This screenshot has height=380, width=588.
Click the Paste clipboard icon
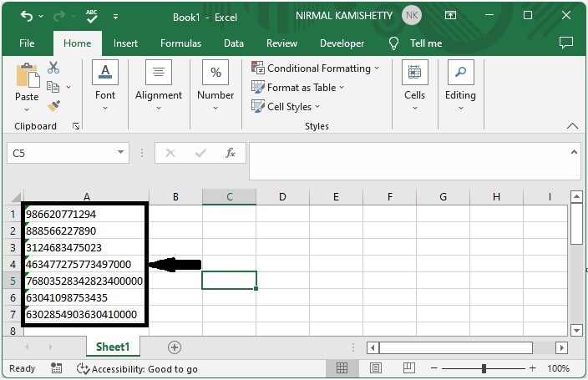click(x=27, y=76)
